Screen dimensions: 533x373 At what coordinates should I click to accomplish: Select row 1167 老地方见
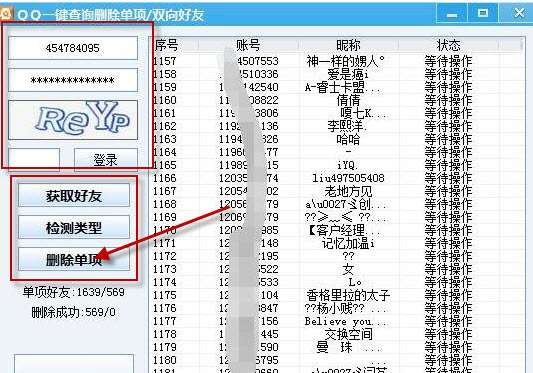tap(337, 191)
